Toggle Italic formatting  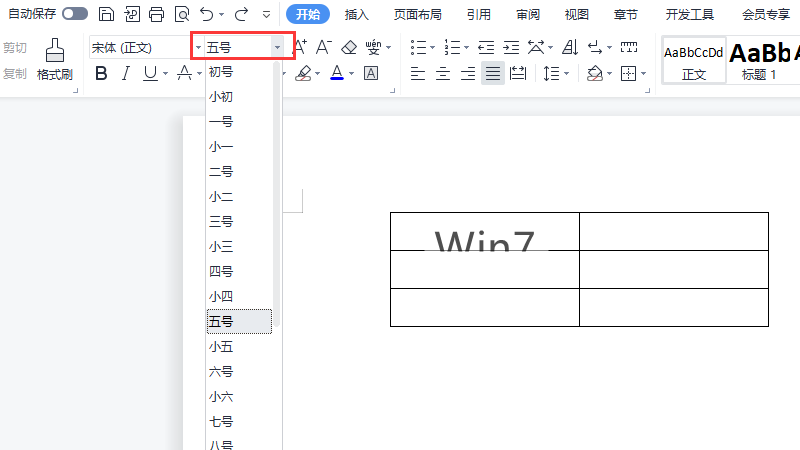click(x=125, y=73)
